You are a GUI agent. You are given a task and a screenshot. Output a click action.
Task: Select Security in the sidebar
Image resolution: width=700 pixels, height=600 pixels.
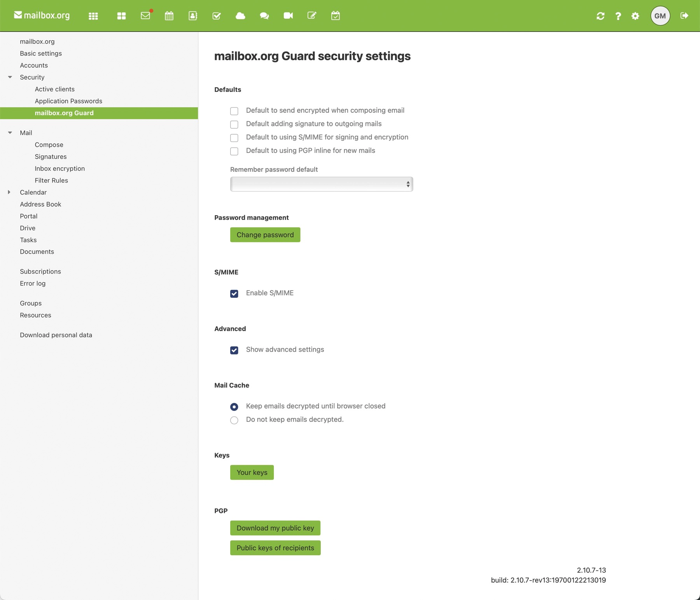(x=32, y=77)
